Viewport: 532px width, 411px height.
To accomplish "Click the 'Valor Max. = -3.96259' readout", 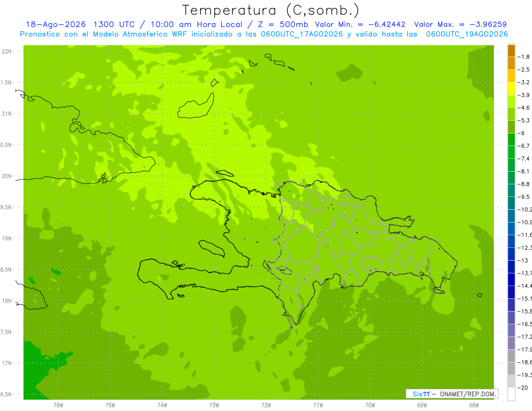I will pyautogui.click(x=460, y=24).
